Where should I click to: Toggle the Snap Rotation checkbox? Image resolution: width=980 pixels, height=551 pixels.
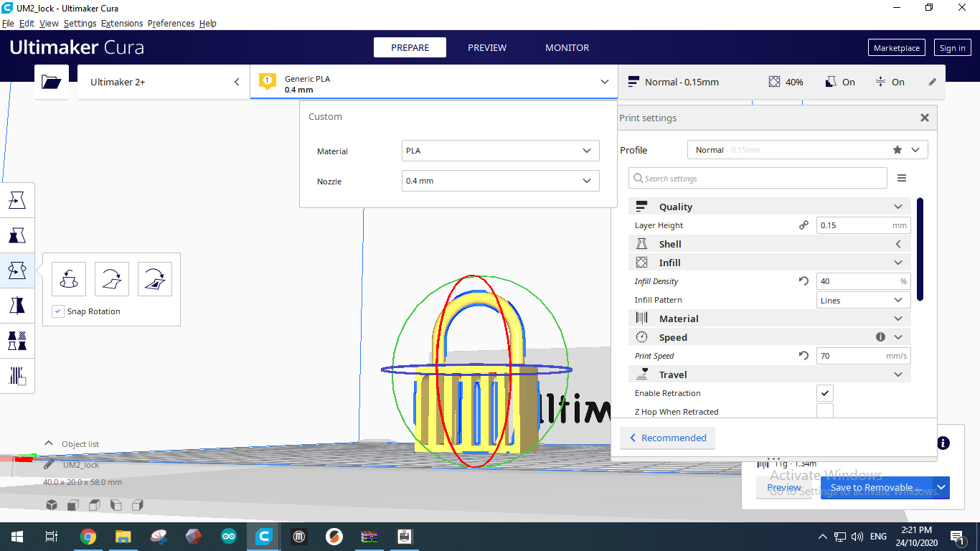pyautogui.click(x=58, y=311)
